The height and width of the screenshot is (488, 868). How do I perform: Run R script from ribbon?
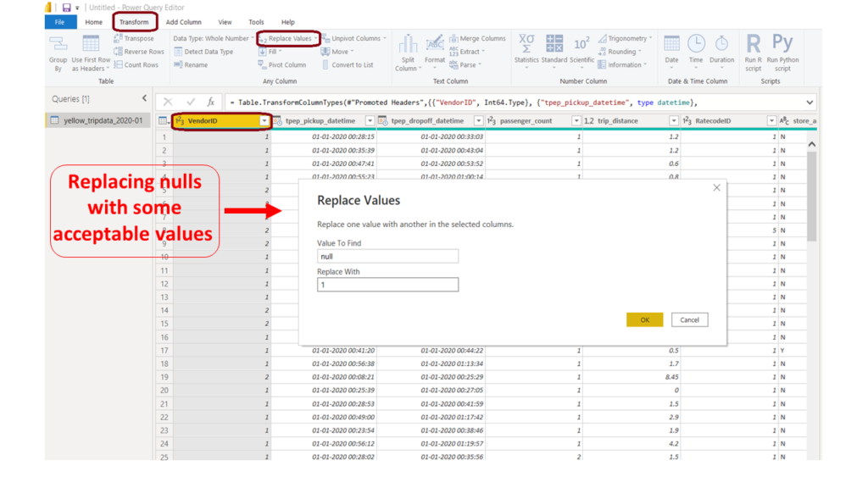[753, 44]
